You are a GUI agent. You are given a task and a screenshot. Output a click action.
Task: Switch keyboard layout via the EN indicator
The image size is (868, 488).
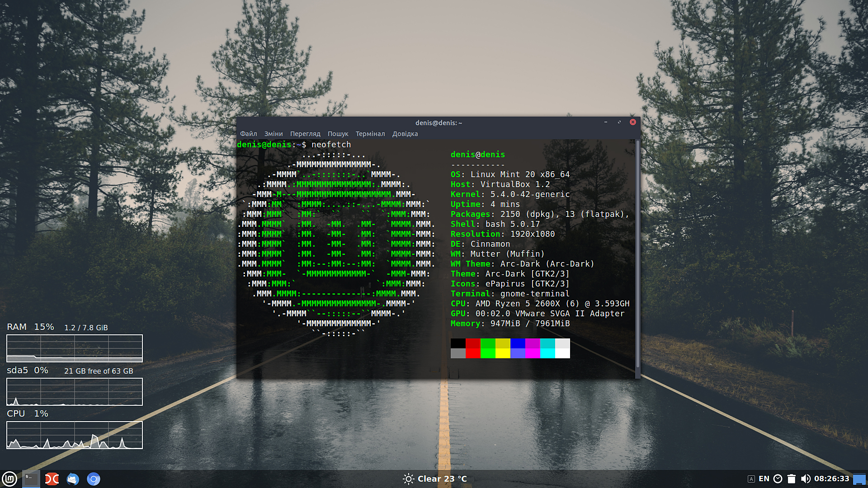tap(765, 479)
